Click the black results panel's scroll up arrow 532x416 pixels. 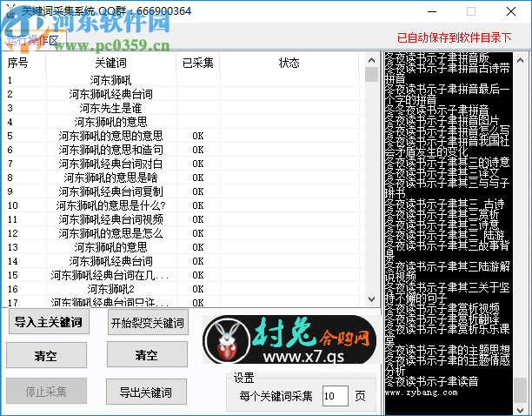[520, 60]
